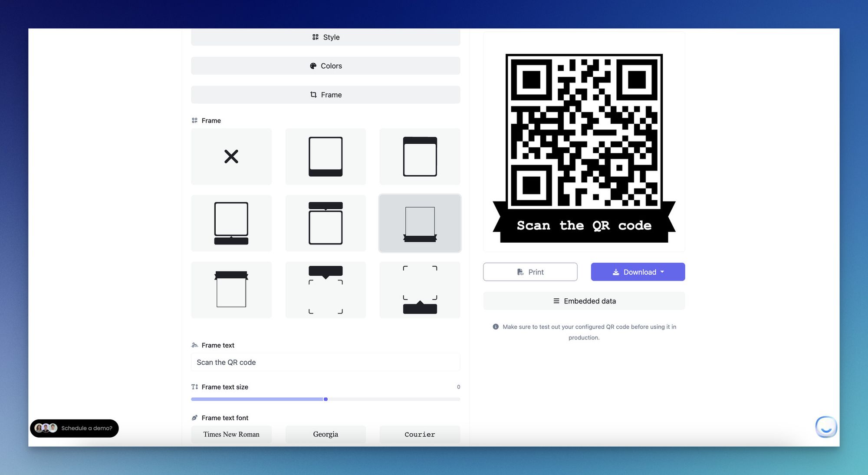Choose frame with solid top bar

[x=420, y=156]
